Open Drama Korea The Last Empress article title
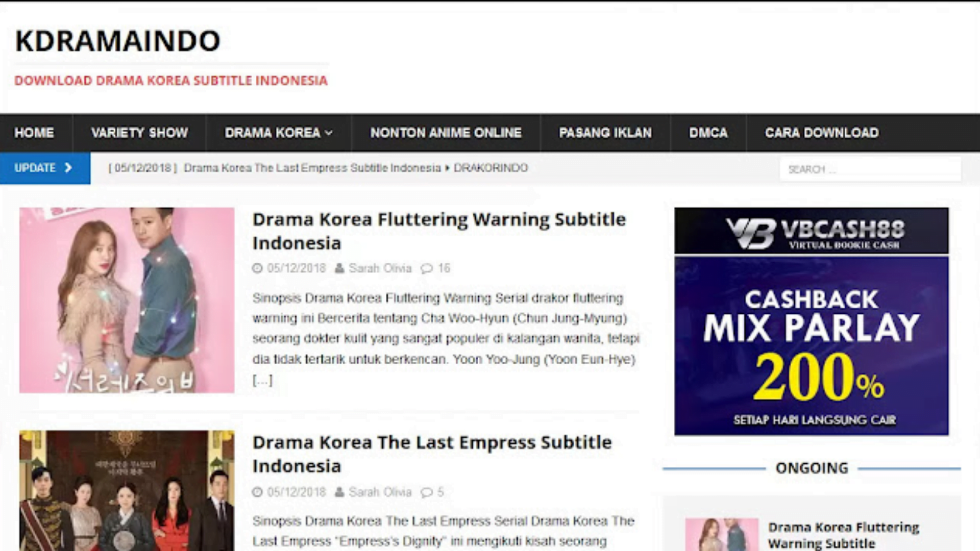Screen dimensions: 980x551 [x=432, y=454]
